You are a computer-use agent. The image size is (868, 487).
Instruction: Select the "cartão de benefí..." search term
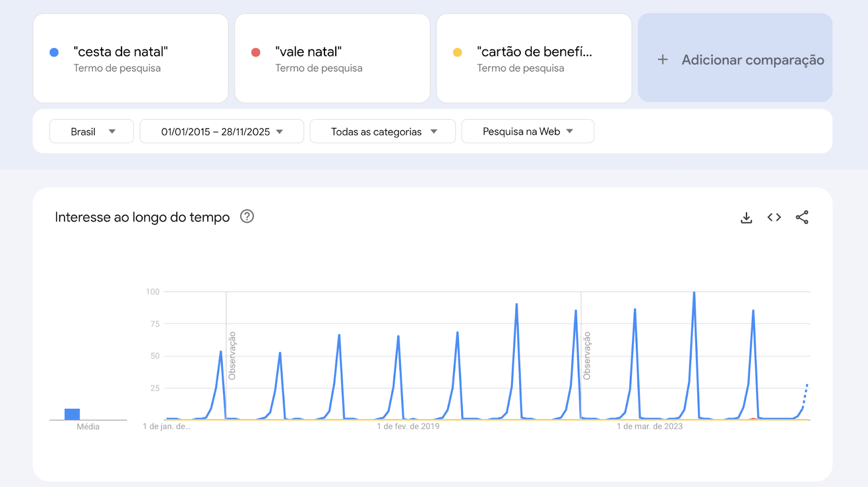[534, 52]
